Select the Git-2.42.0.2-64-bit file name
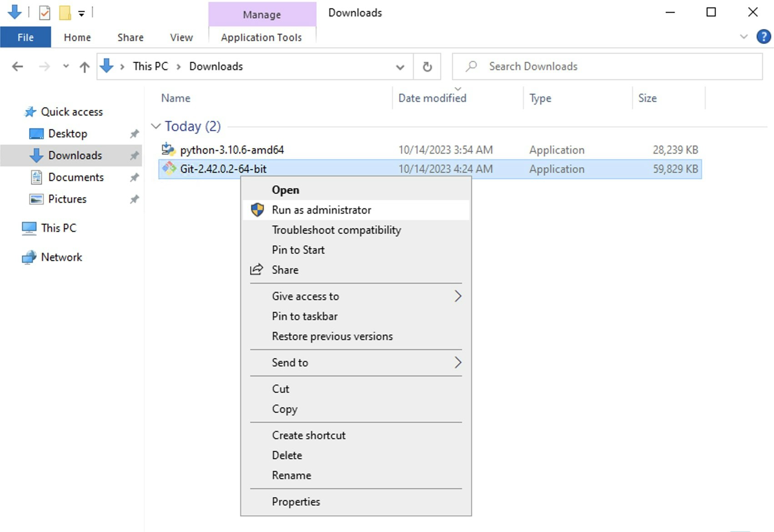The image size is (774, 532). (223, 169)
